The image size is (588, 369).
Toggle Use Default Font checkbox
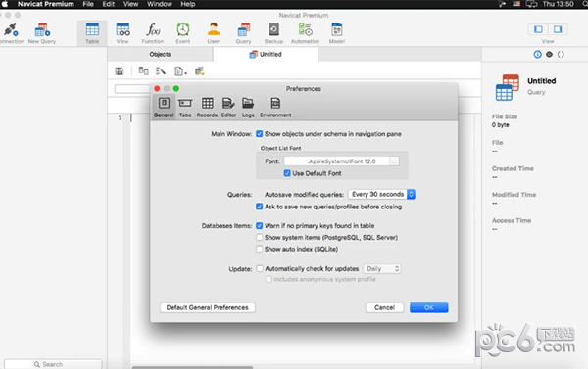coord(287,173)
